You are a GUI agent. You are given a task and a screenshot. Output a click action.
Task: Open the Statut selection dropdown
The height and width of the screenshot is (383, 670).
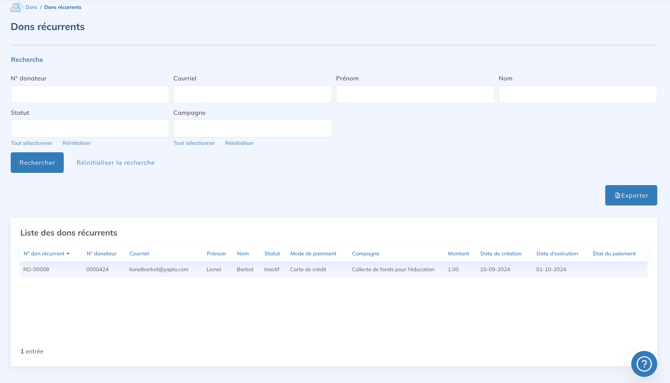(90, 129)
